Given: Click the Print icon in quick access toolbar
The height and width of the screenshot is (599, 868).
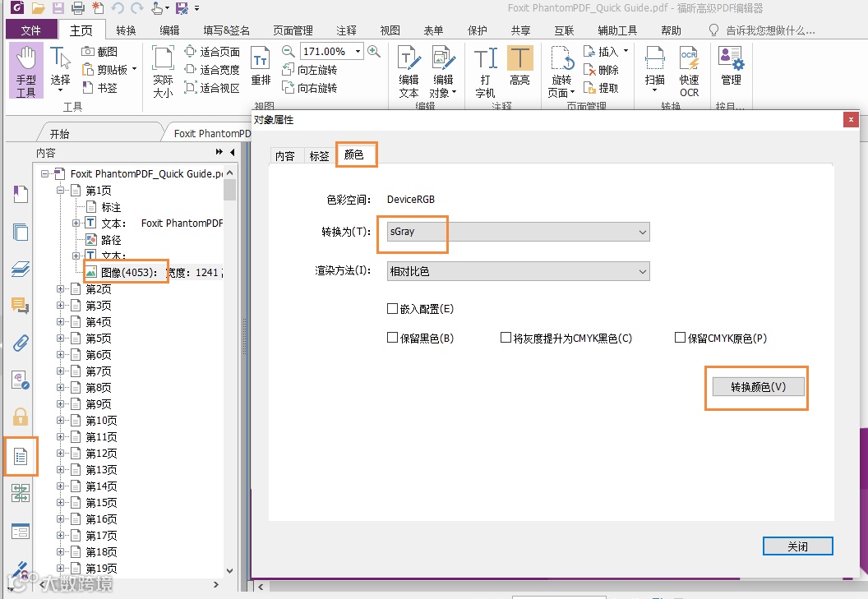Looking at the screenshot, I should tap(78, 7).
